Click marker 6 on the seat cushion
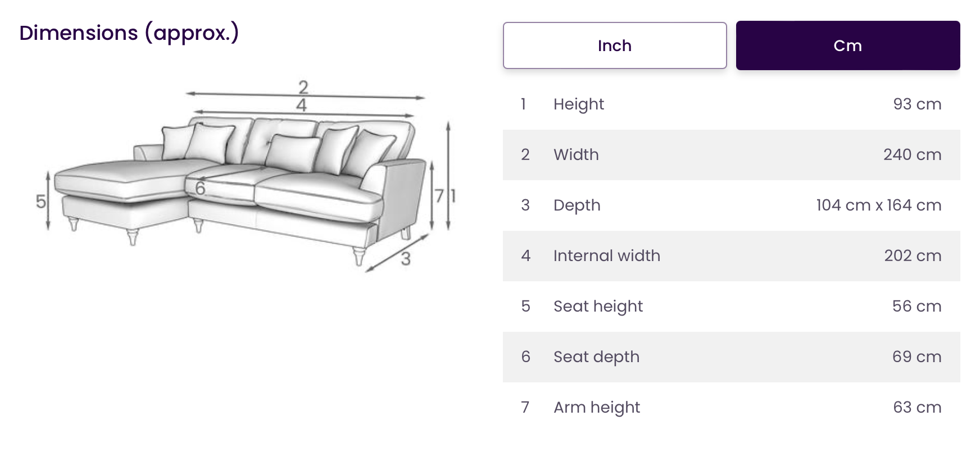The height and width of the screenshot is (466, 980). (200, 188)
